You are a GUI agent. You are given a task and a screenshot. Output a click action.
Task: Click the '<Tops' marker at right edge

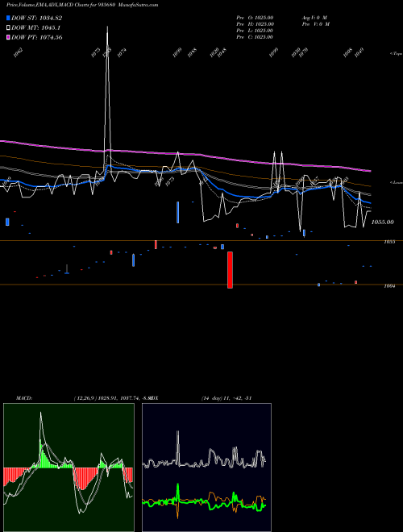(396, 54)
